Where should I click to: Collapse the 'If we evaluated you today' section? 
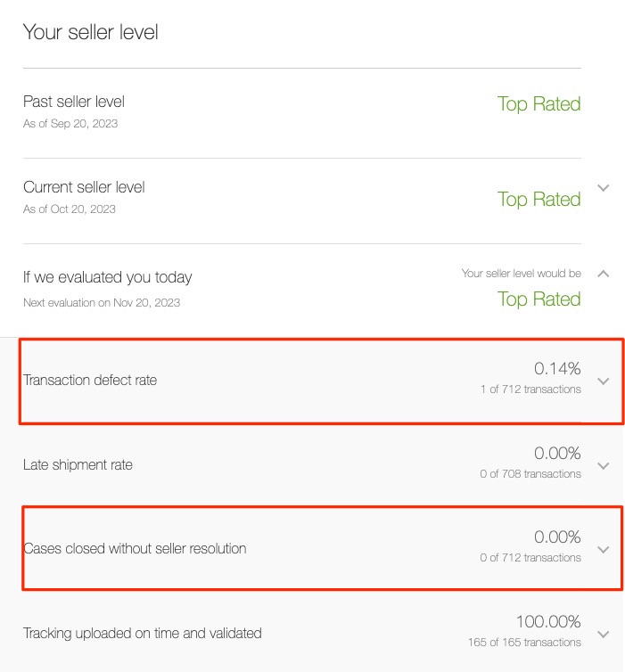(604, 274)
